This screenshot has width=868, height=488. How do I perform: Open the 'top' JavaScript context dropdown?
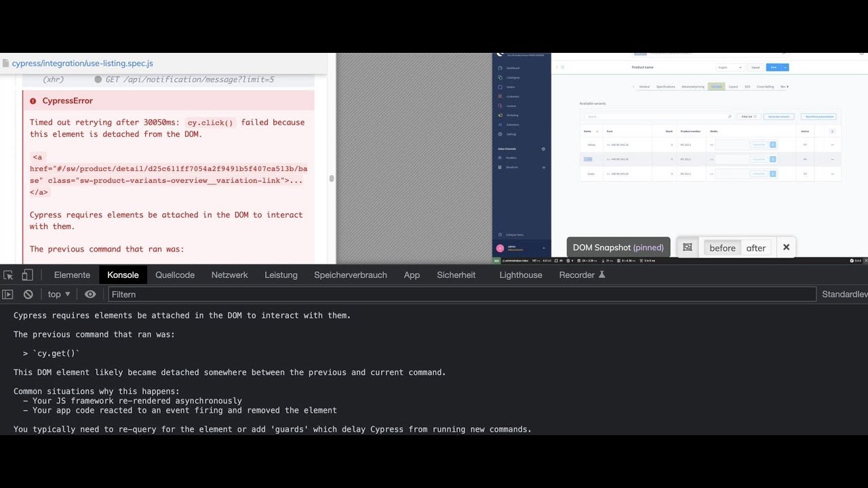(x=59, y=294)
